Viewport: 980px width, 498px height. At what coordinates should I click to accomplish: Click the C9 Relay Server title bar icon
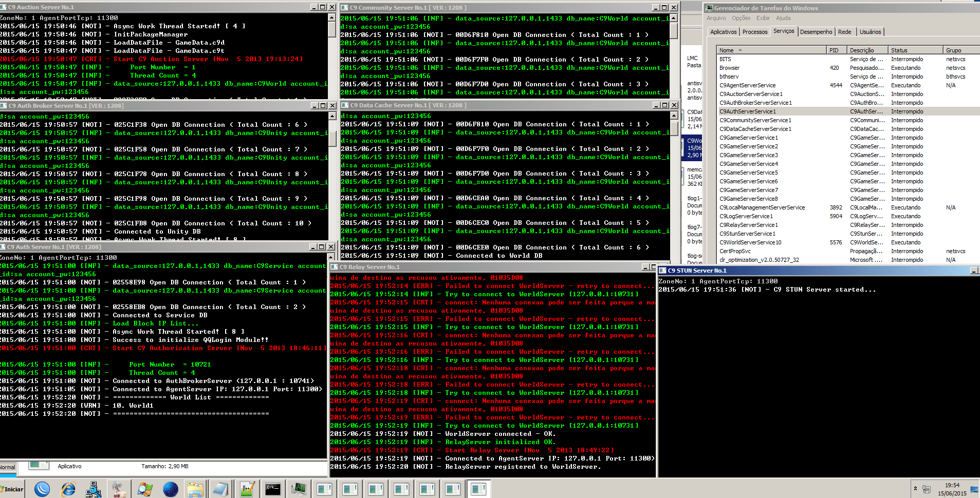[335, 267]
